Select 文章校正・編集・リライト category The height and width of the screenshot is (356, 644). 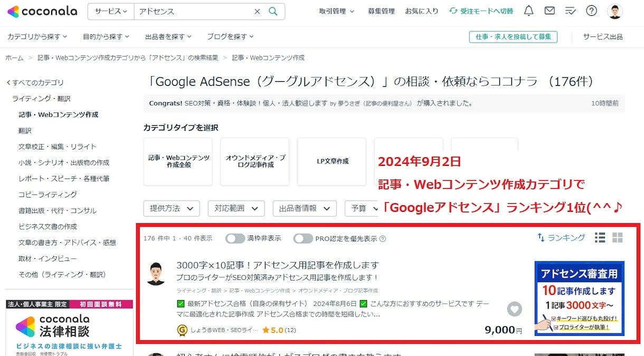(58, 146)
